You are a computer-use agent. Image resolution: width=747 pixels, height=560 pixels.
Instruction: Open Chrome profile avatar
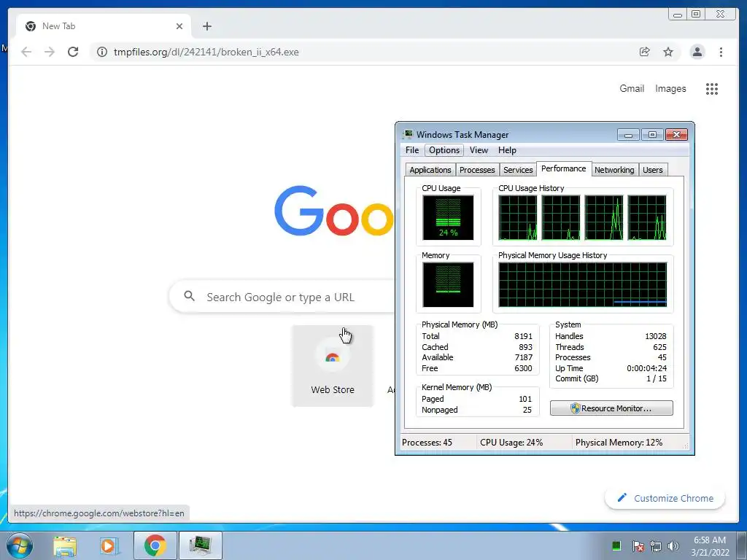coord(697,52)
